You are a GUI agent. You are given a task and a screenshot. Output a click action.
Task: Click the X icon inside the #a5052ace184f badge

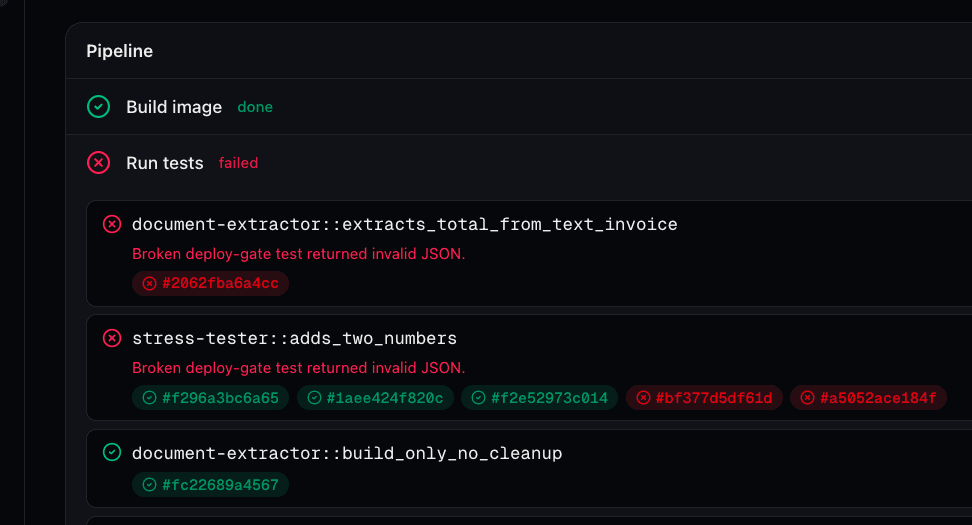point(807,398)
